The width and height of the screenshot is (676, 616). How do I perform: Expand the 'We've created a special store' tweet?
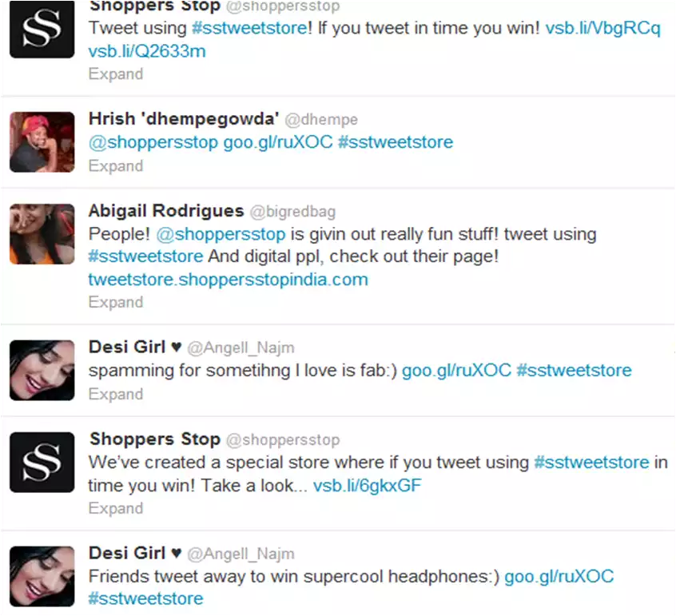[x=116, y=509]
